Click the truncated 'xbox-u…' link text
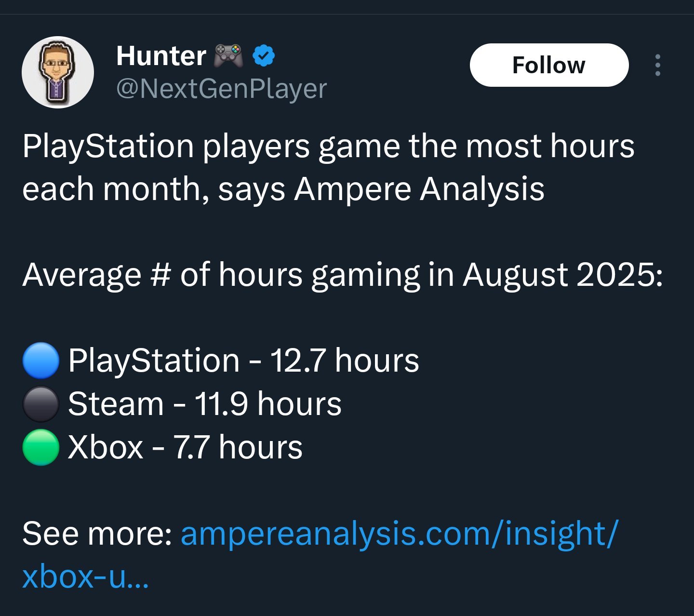The width and height of the screenshot is (694, 616). (85, 576)
